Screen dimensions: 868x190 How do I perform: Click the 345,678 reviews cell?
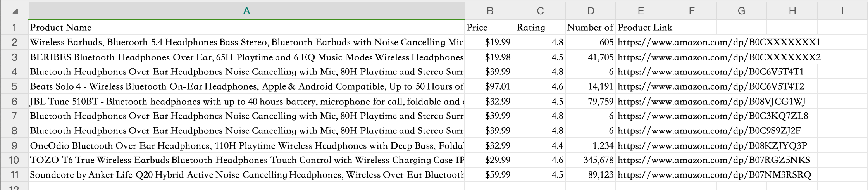click(x=591, y=160)
